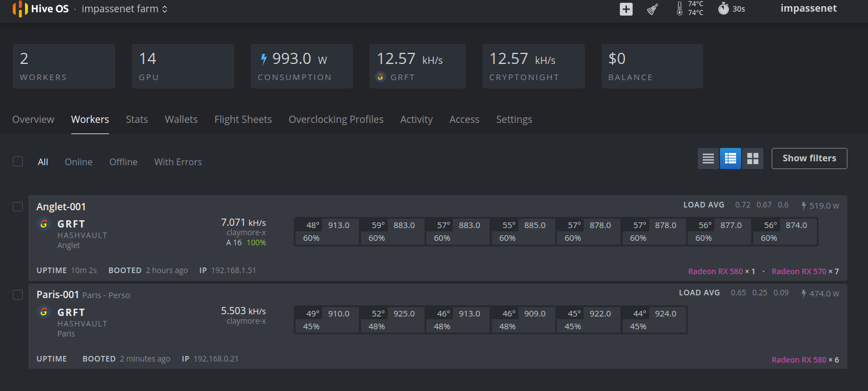
Task: Switch to compact list view icon
Action: [708, 159]
